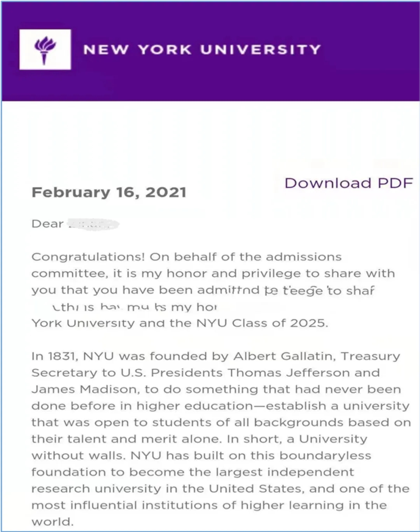The height and width of the screenshot is (532, 420).
Task: Click the February 16, 2021 date
Action: coord(109,192)
